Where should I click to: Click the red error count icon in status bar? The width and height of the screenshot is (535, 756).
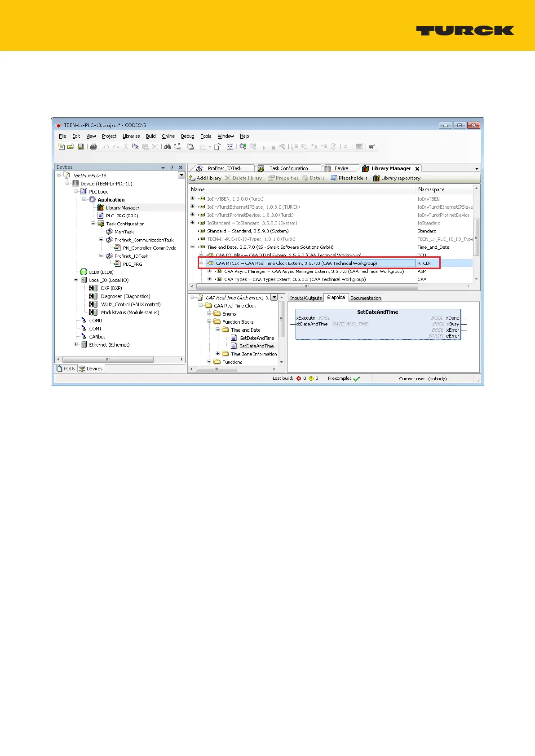[299, 378]
